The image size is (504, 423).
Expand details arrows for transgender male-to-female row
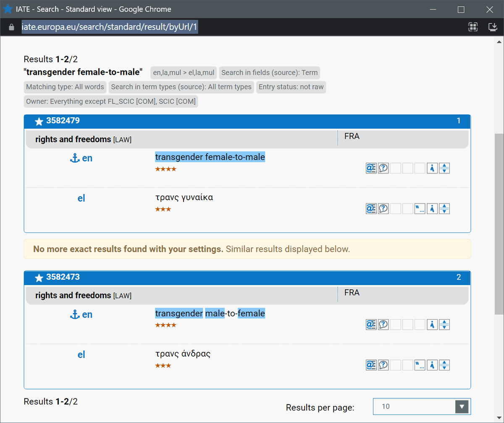click(444, 324)
